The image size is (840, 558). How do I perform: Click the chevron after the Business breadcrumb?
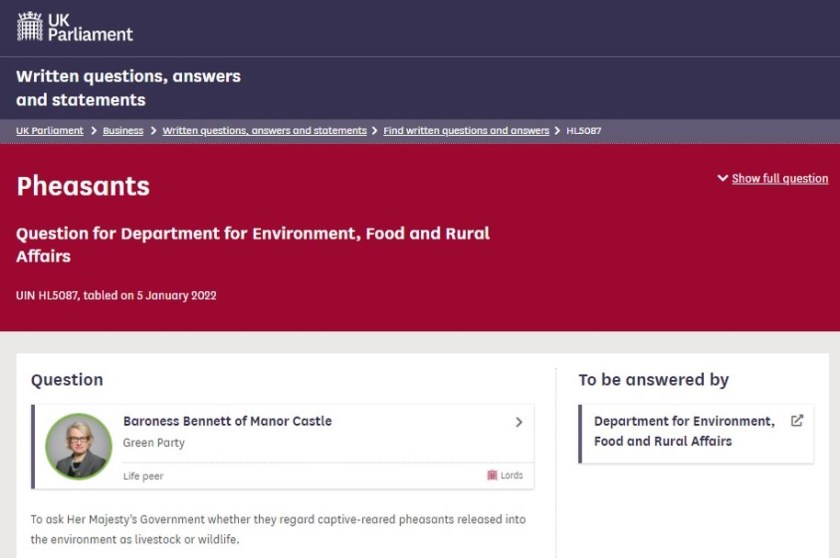click(x=153, y=131)
